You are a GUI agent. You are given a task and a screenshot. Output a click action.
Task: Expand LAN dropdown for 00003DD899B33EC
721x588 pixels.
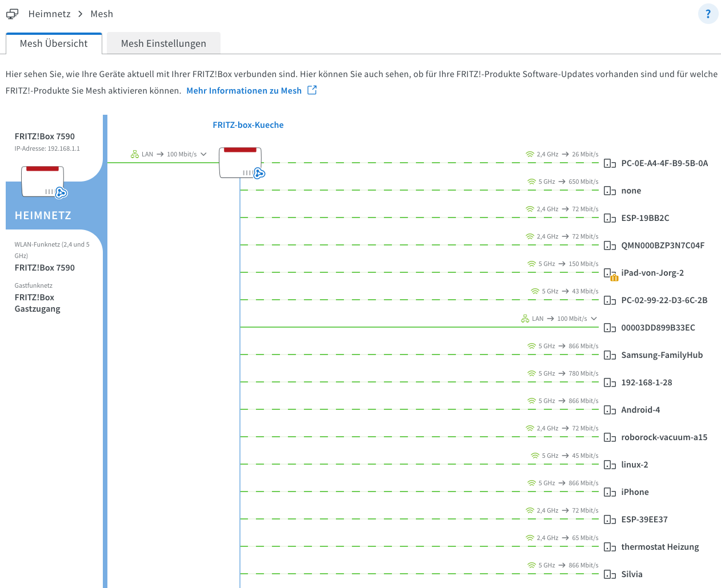[594, 319]
